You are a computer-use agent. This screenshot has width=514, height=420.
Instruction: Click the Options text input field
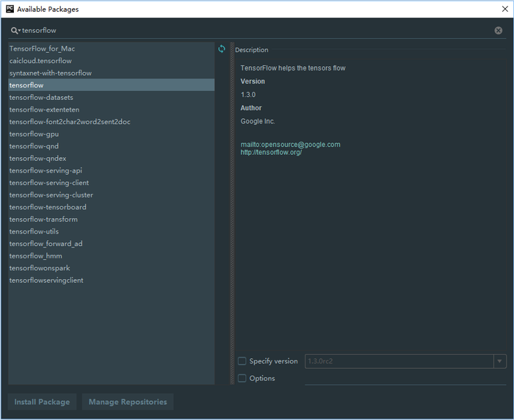[x=404, y=378]
